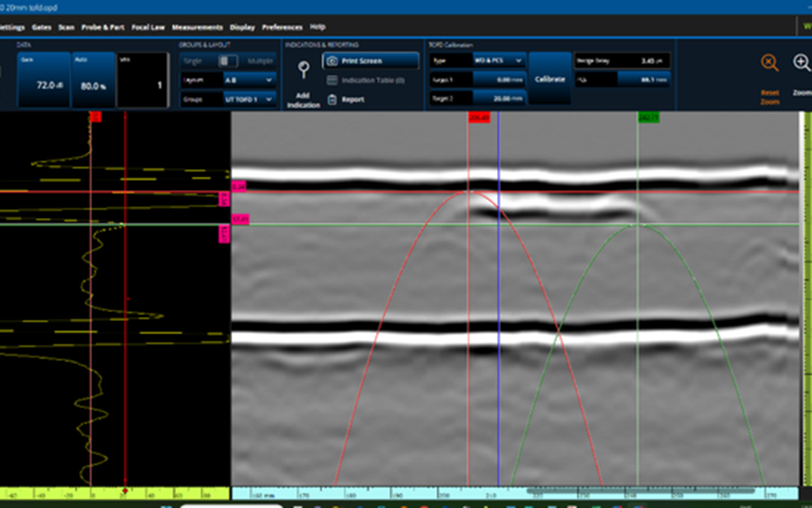The image size is (812, 508).
Task: Open the Gates menu
Action: (41, 27)
